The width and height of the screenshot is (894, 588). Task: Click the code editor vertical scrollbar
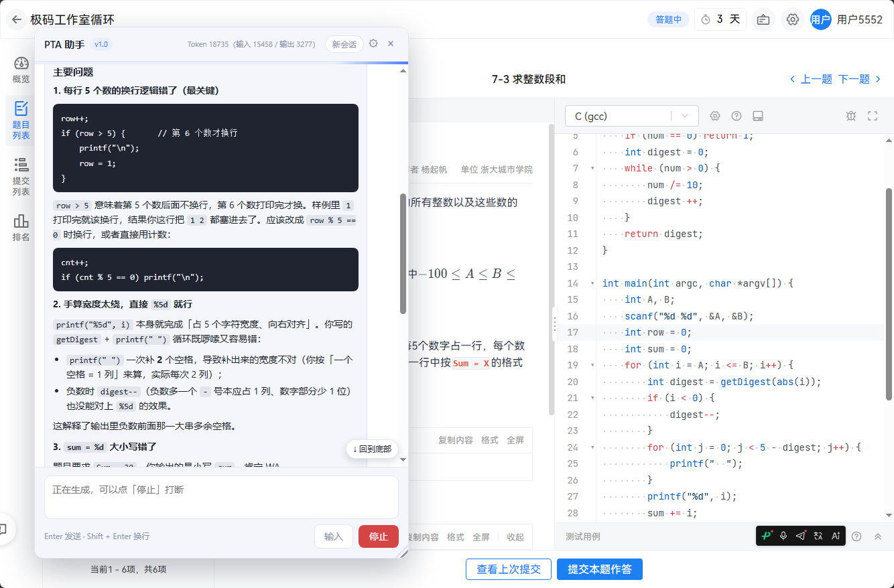(889, 295)
